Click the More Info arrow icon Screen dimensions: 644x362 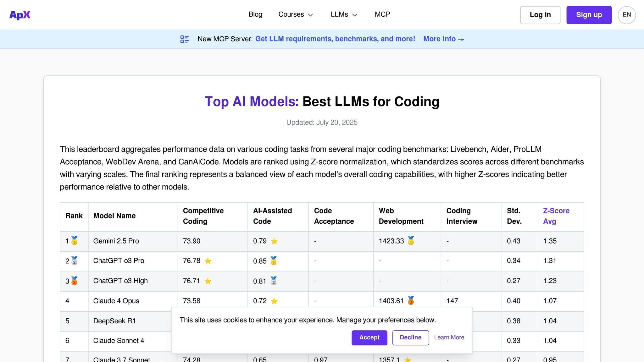(x=461, y=39)
